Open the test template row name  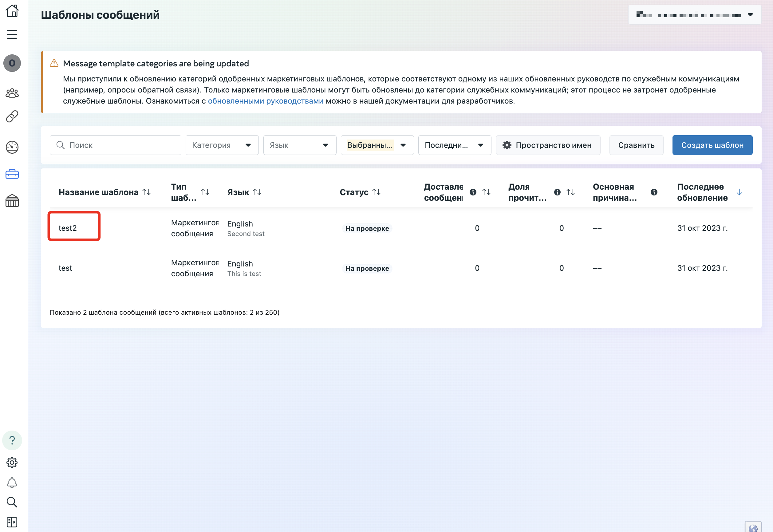tap(65, 268)
